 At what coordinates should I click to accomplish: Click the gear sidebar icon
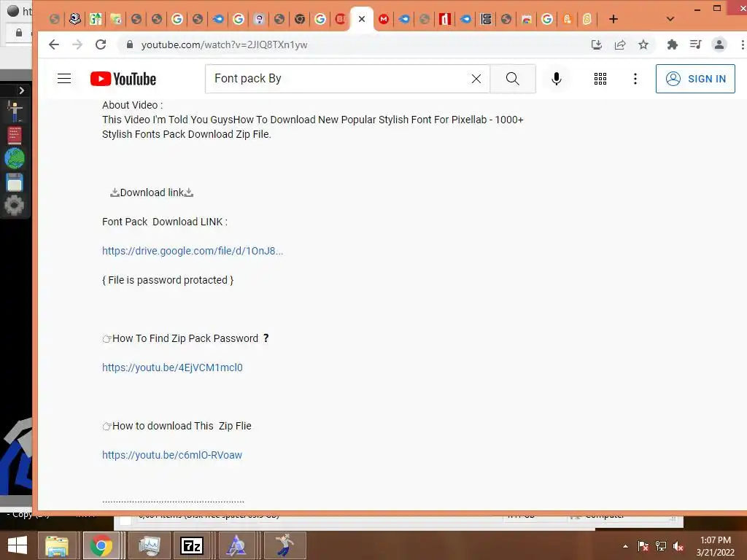pyautogui.click(x=15, y=206)
